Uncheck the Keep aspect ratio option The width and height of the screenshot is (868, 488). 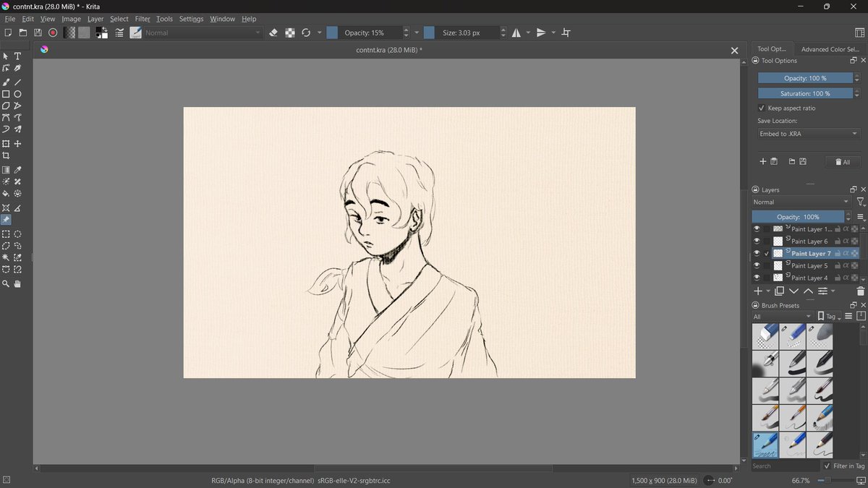point(761,107)
